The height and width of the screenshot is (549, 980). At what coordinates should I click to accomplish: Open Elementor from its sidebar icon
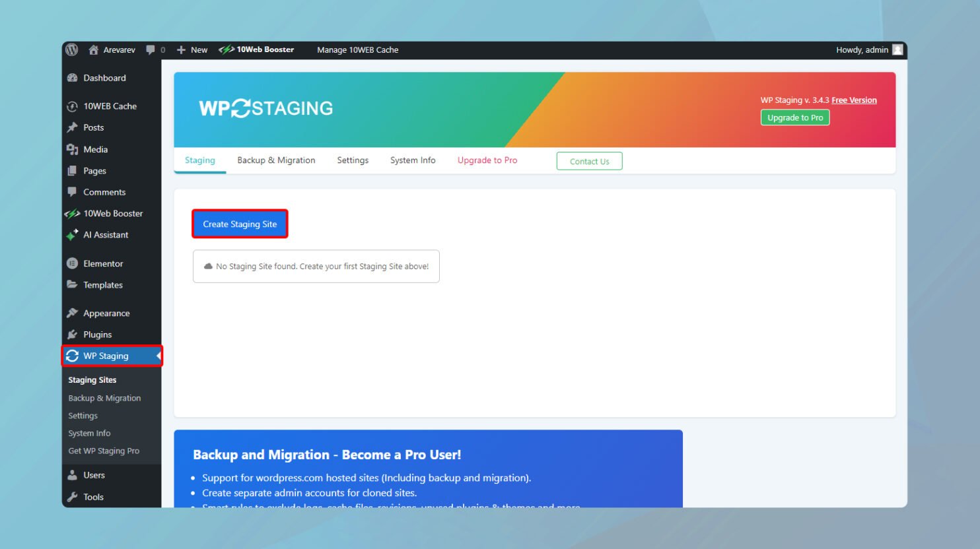73,263
